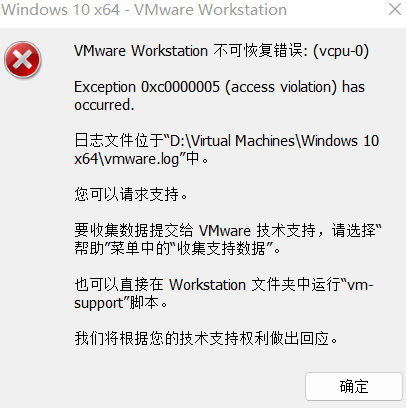Confirm the error with the 确定 button
This screenshot has height=408, width=406.
point(354,386)
